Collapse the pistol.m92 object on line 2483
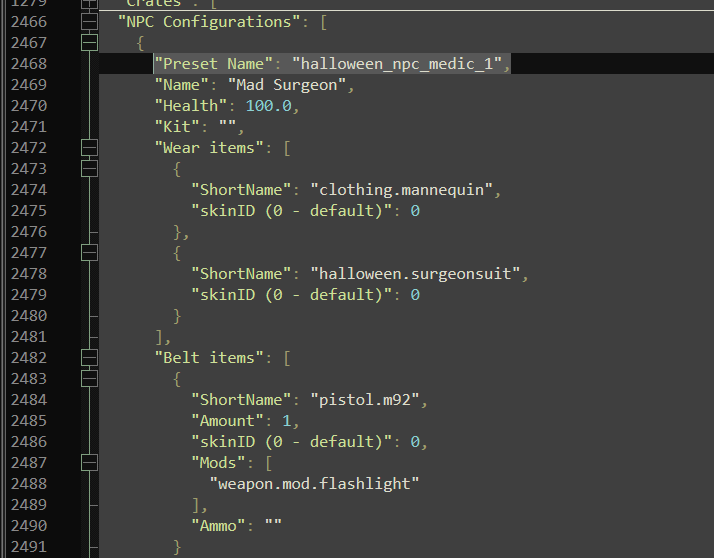Viewport: 714px width, 558px height. pyautogui.click(x=89, y=379)
